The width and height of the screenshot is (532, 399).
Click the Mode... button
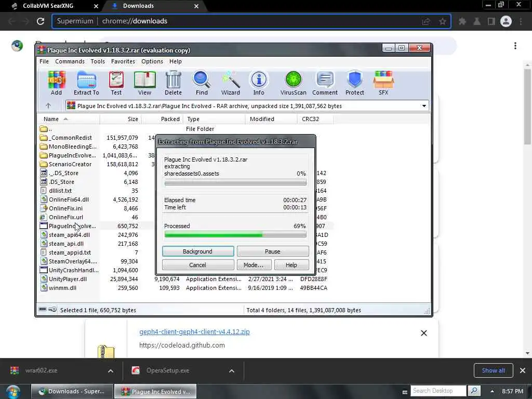coord(254,265)
